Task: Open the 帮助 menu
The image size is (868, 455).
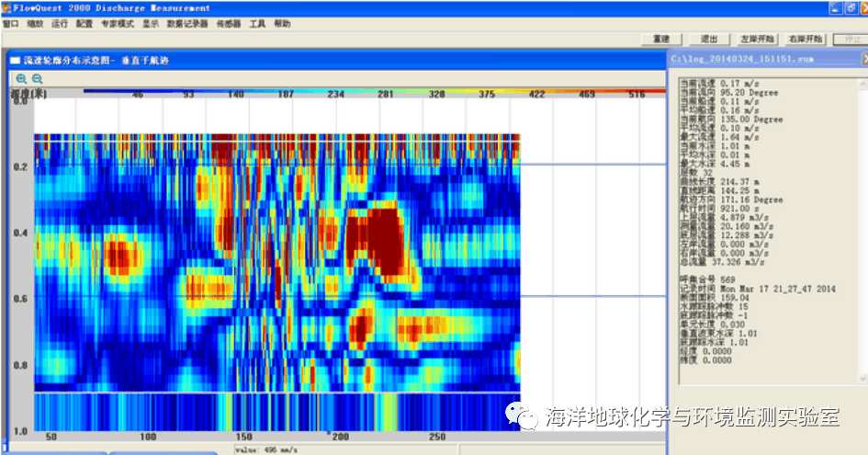Action: (x=282, y=24)
